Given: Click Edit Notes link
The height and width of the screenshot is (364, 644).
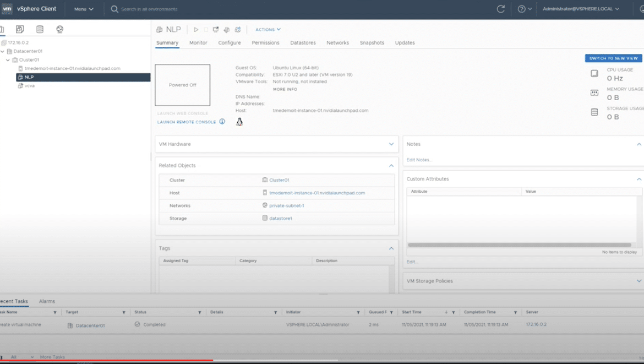Looking at the screenshot, I should [419, 160].
